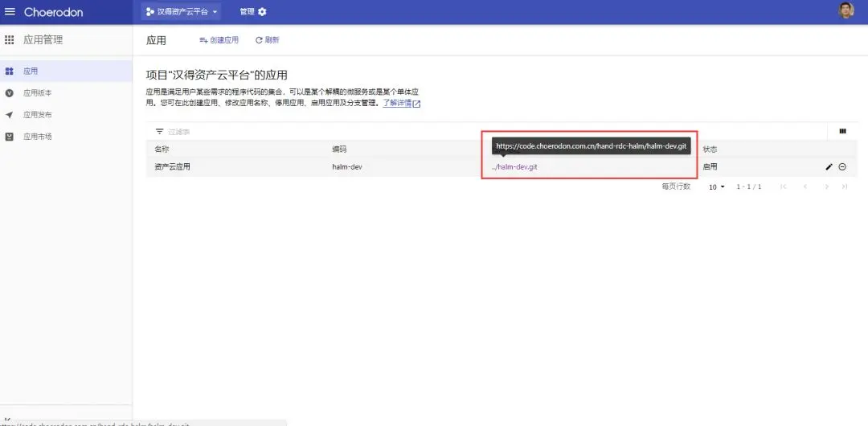Select 应用版本 in the sidebar
The width and height of the screenshot is (868, 426).
tap(66, 93)
